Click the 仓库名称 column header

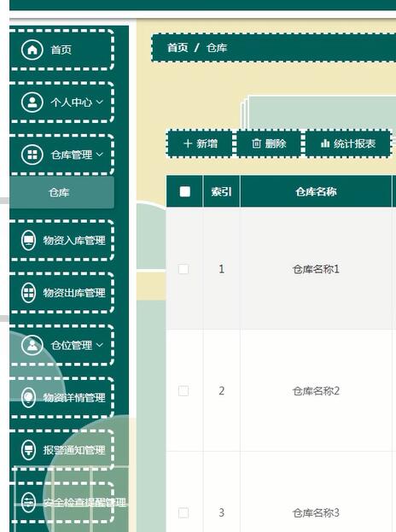pos(316,191)
